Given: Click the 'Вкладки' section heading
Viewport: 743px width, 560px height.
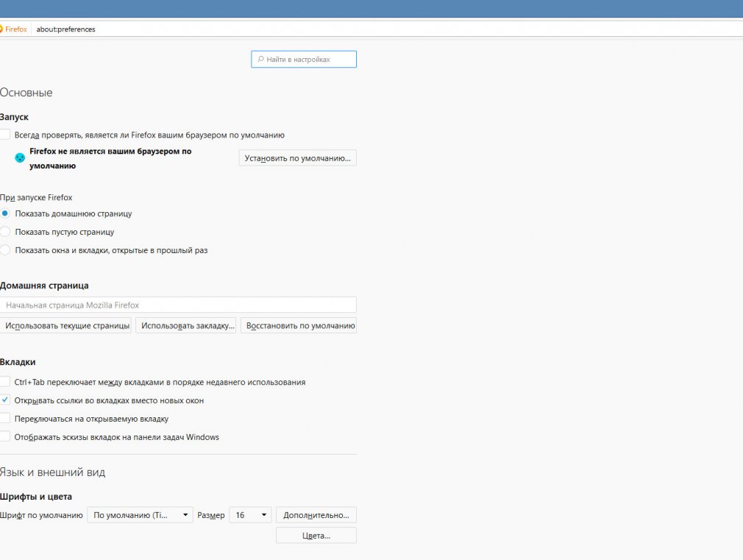Looking at the screenshot, I should pos(18,362).
